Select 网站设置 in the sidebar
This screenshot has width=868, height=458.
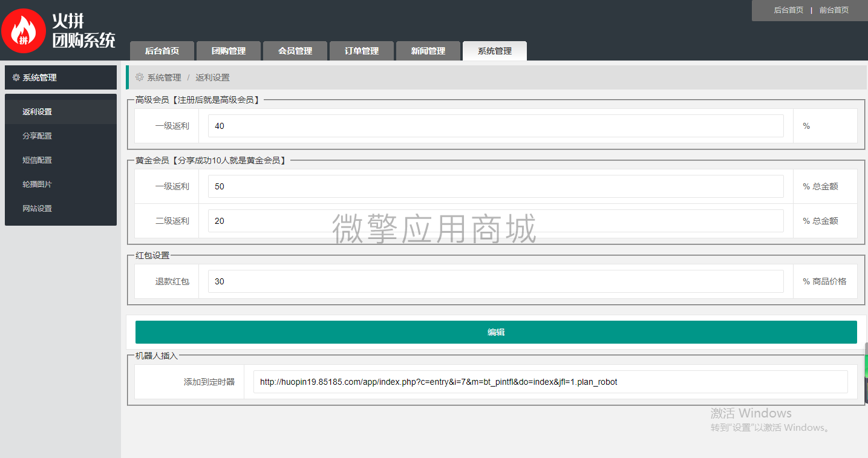[x=60, y=209]
